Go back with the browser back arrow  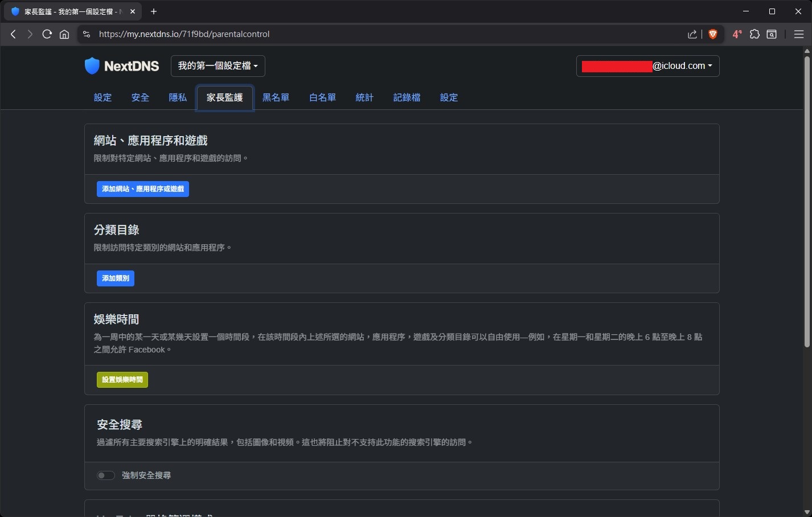[x=13, y=34]
